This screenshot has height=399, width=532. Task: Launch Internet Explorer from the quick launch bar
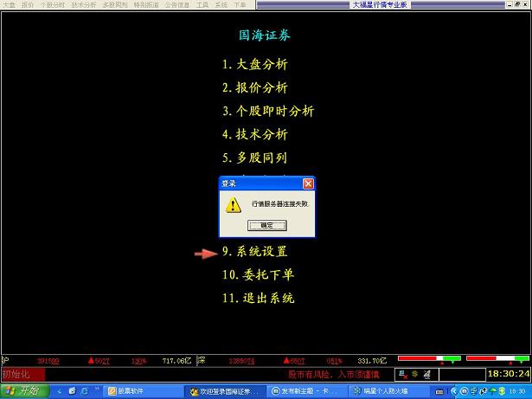(x=84, y=391)
